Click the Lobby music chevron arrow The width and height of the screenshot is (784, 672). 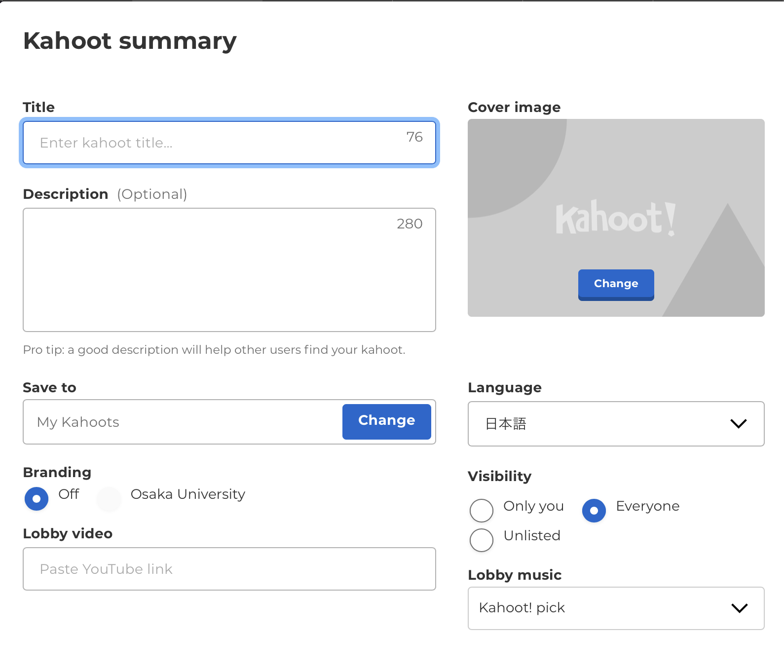(739, 608)
